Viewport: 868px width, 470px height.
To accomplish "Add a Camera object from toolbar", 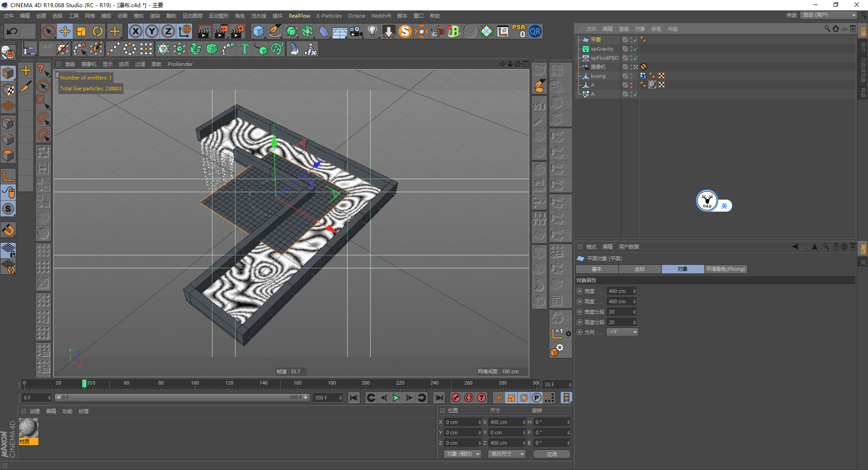I will (356, 31).
